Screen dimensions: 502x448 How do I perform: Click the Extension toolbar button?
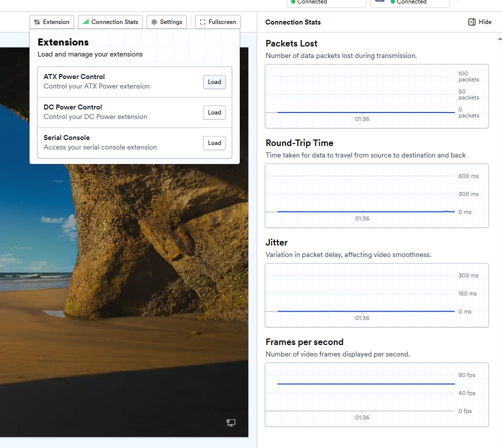[52, 22]
